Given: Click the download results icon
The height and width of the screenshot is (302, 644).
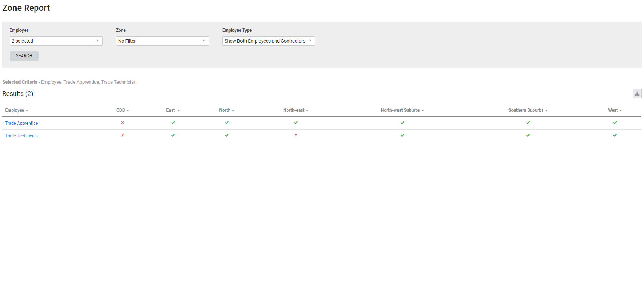Looking at the screenshot, I should tap(637, 94).
